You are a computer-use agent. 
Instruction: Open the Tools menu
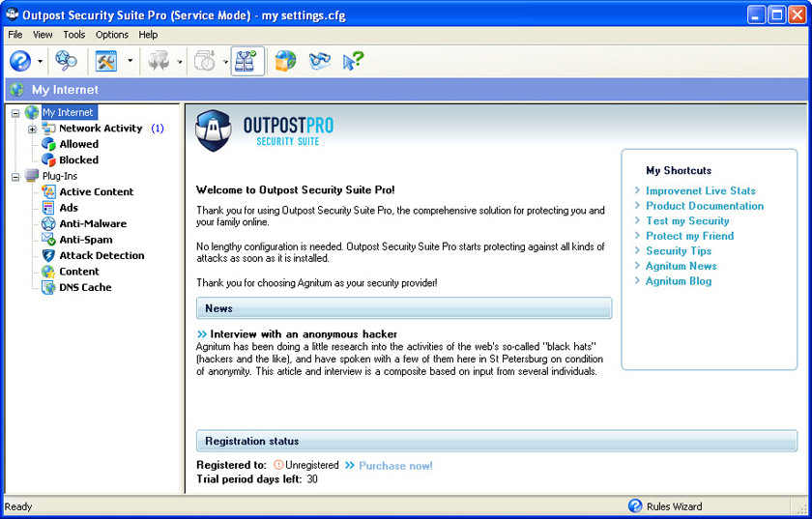point(74,35)
